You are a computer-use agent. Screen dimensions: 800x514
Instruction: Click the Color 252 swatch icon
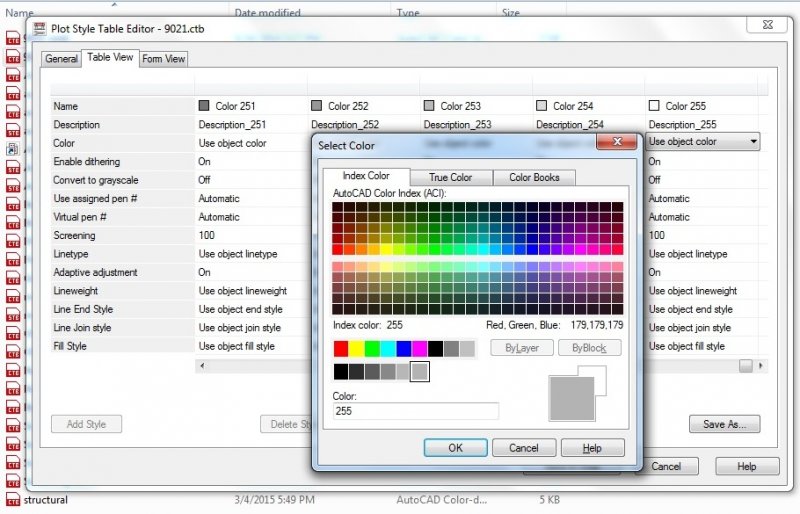[x=316, y=106]
